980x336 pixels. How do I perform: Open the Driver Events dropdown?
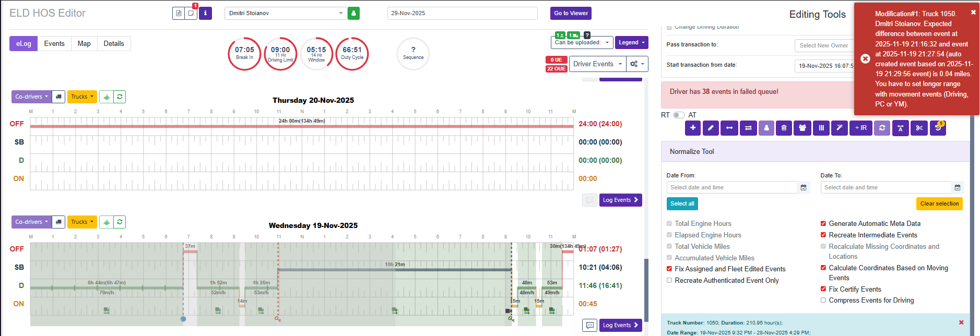click(597, 64)
